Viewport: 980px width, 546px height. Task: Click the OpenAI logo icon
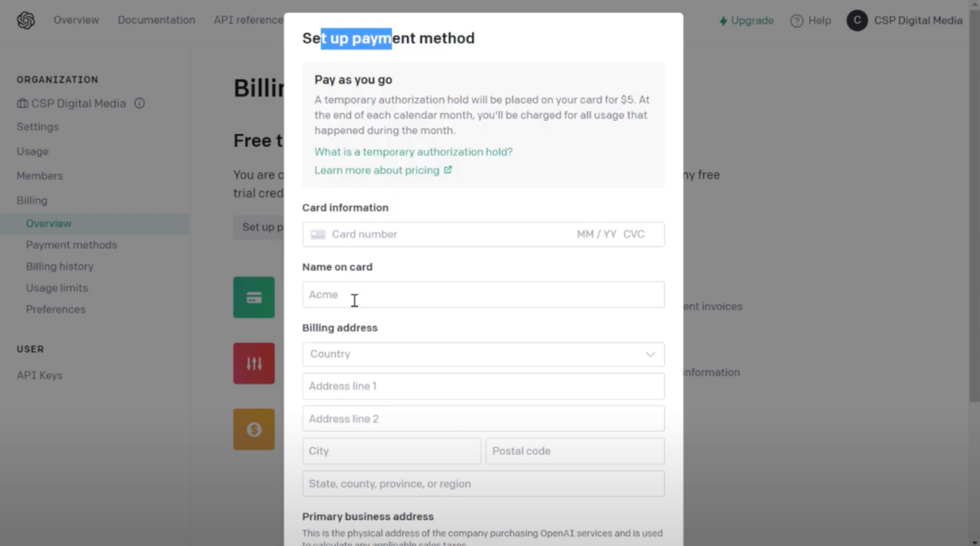coord(26,20)
